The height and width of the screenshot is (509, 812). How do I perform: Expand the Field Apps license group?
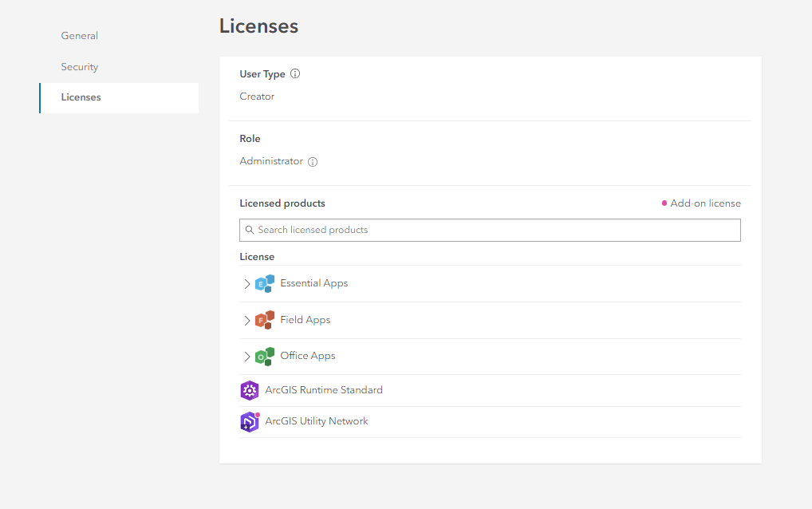[247, 319]
